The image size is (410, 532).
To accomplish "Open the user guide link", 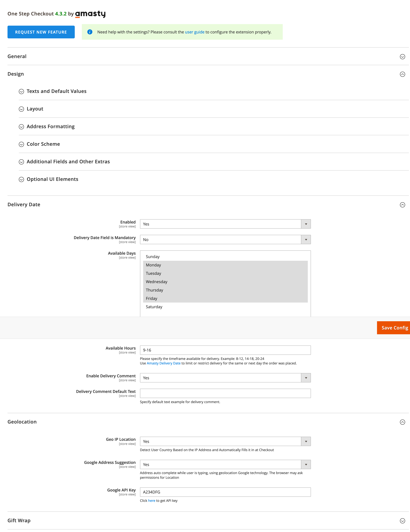I will (195, 32).
